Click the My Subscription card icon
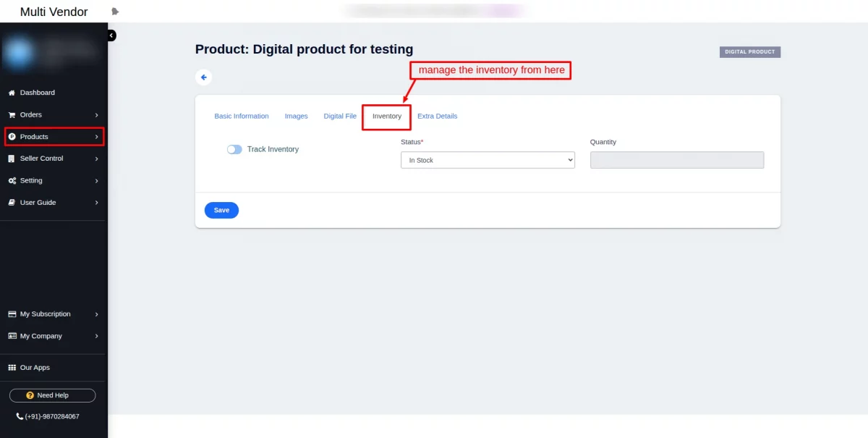 coord(12,314)
